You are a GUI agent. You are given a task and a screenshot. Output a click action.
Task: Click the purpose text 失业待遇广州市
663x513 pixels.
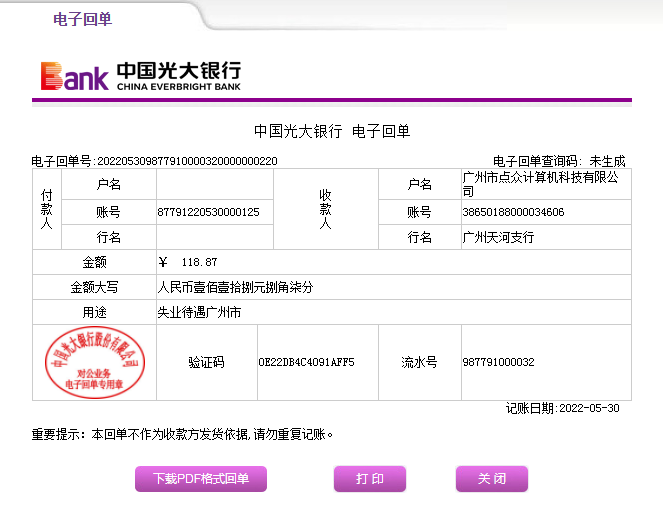point(199,312)
